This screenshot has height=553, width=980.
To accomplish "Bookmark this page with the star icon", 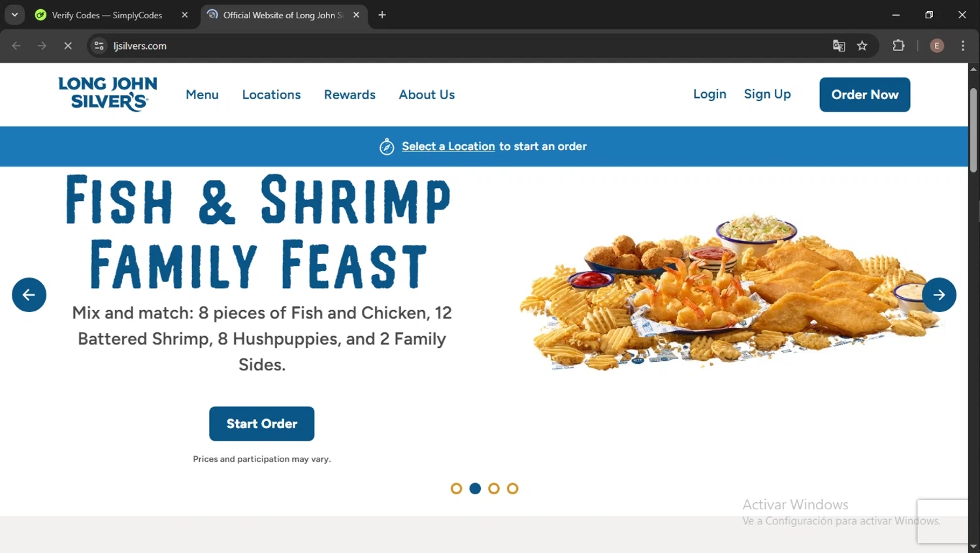I will 862,46.
